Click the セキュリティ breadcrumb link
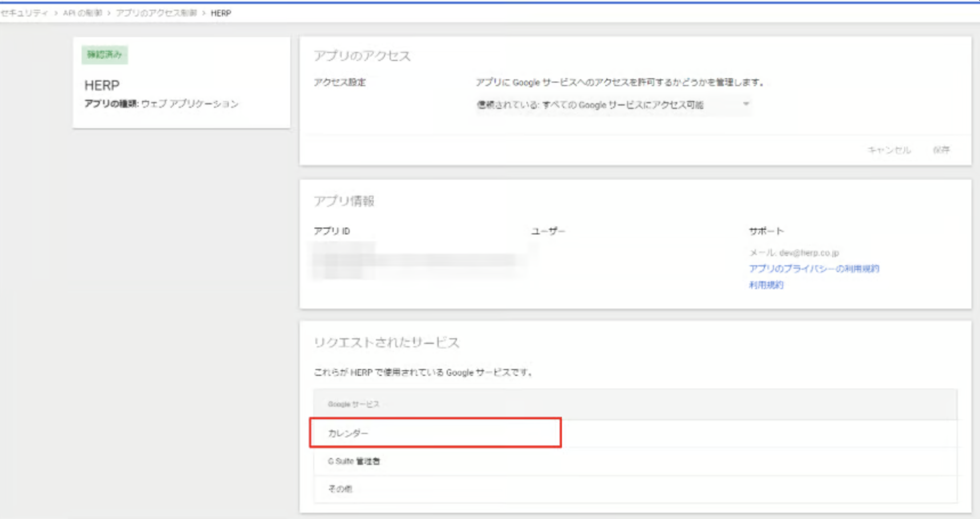The width and height of the screenshot is (980, 519). tap(25, 13)
